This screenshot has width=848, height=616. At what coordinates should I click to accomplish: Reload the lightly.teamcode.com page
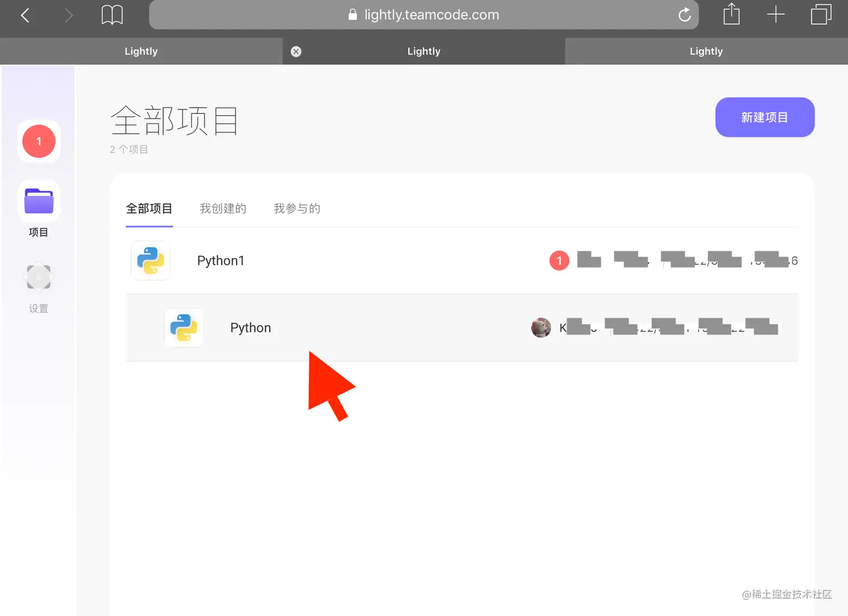pos(684,15)
